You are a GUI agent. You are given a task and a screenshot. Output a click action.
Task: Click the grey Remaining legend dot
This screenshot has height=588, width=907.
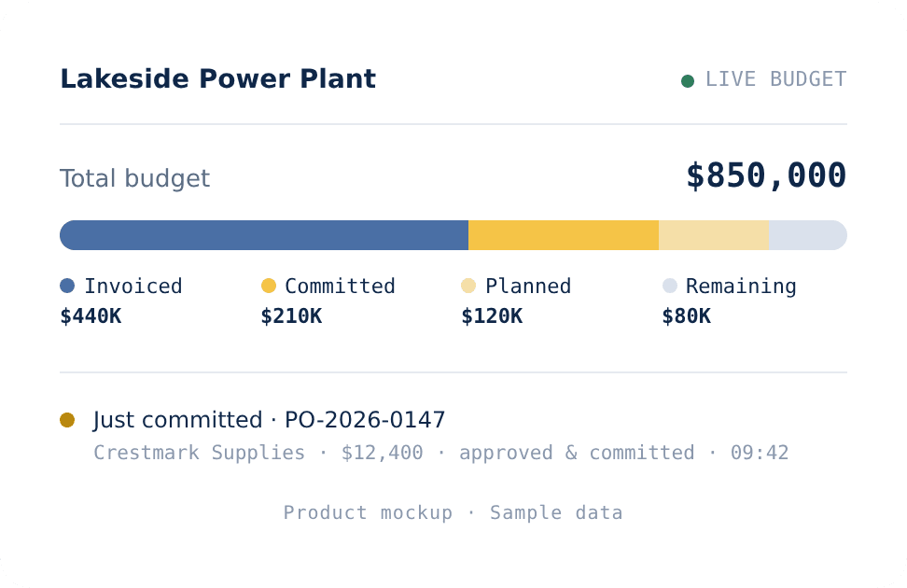click(x=670, y=286)
